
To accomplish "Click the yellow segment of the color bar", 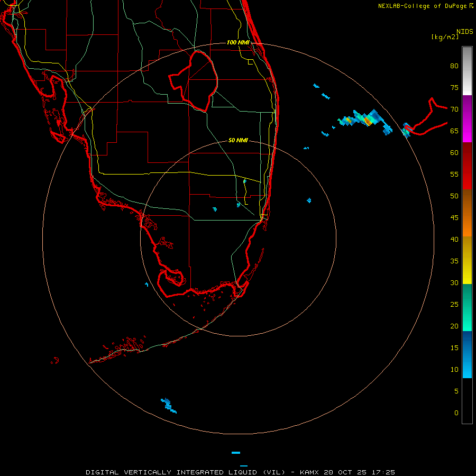I will click(467, 260).
